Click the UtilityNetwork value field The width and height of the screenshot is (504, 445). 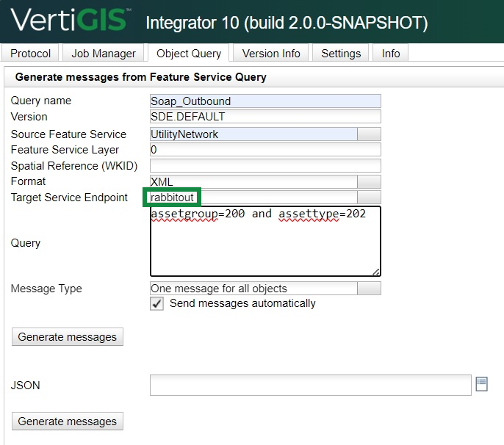(253, 134)
